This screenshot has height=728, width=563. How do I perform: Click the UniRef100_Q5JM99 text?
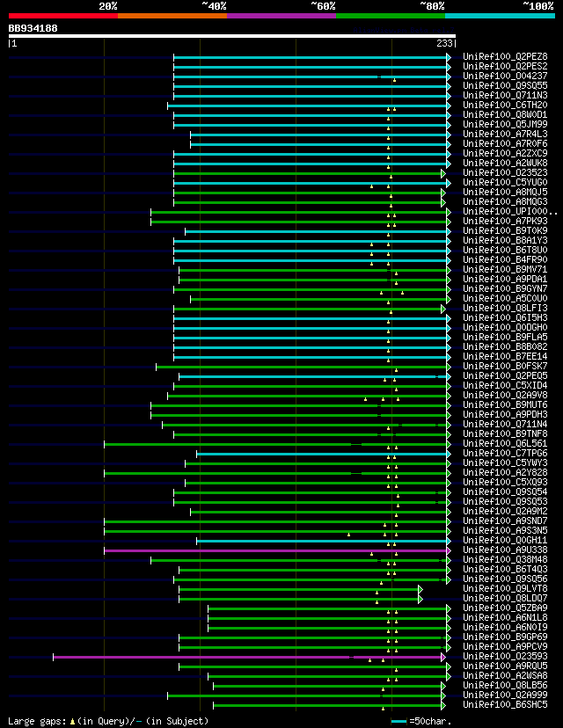pos(505,125)
